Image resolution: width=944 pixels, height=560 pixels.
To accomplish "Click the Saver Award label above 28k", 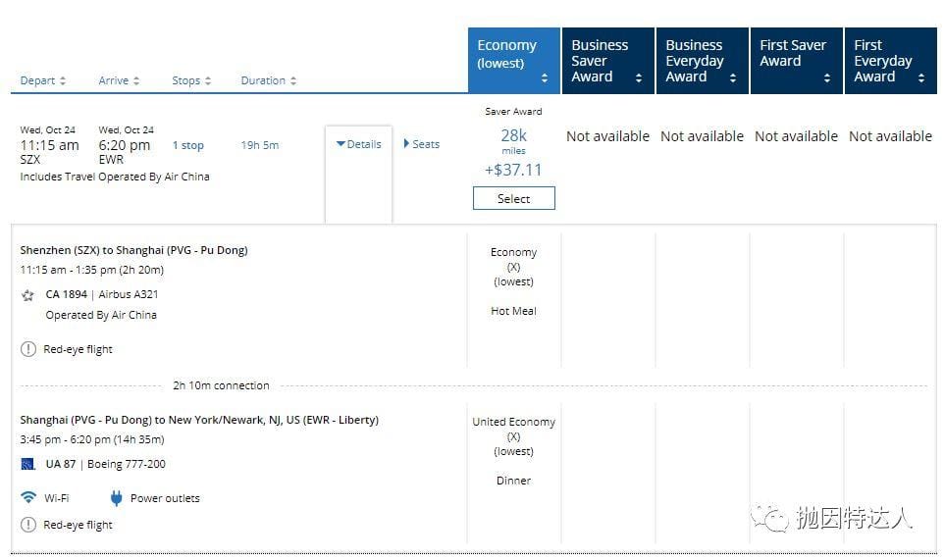I will pyautogui.click(x=513, y=111).
